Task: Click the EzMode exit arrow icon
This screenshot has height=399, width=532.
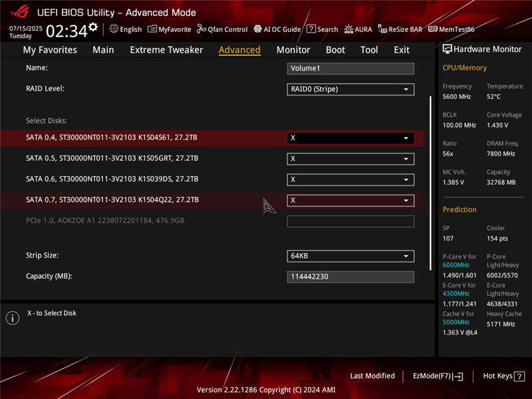Action: (458, 376)
